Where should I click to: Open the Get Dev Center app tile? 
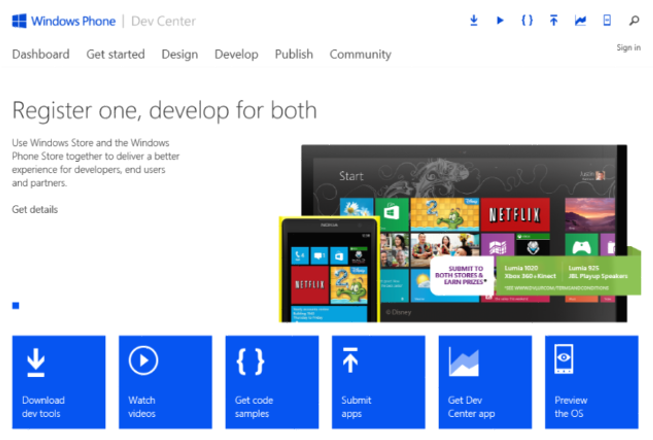(x=485, y=382)
